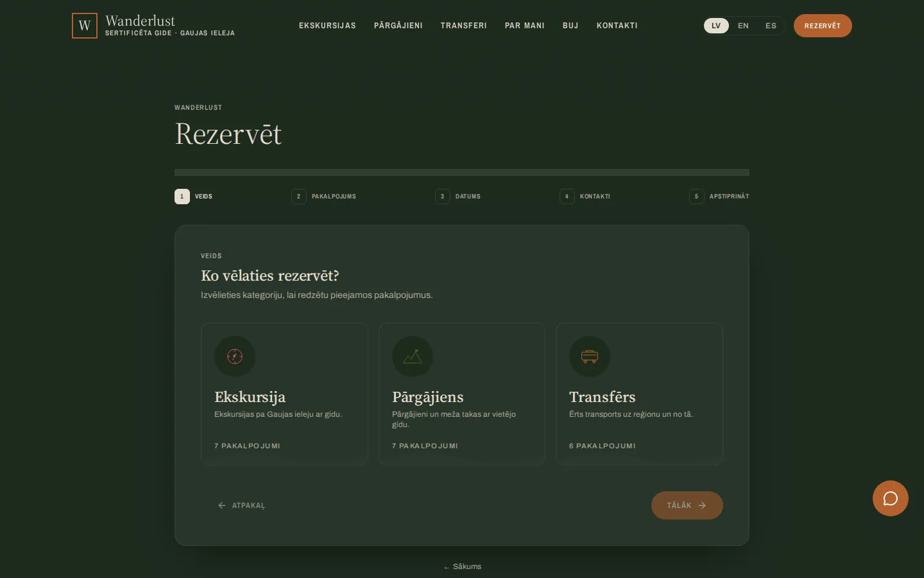Click the orange Rezervēt header button
Viewport: 924px width, 578px height.
click(823, 26)
